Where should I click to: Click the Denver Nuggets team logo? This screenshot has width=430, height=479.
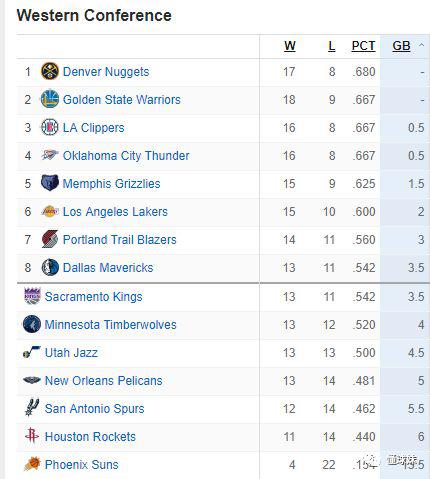[50, 71]
